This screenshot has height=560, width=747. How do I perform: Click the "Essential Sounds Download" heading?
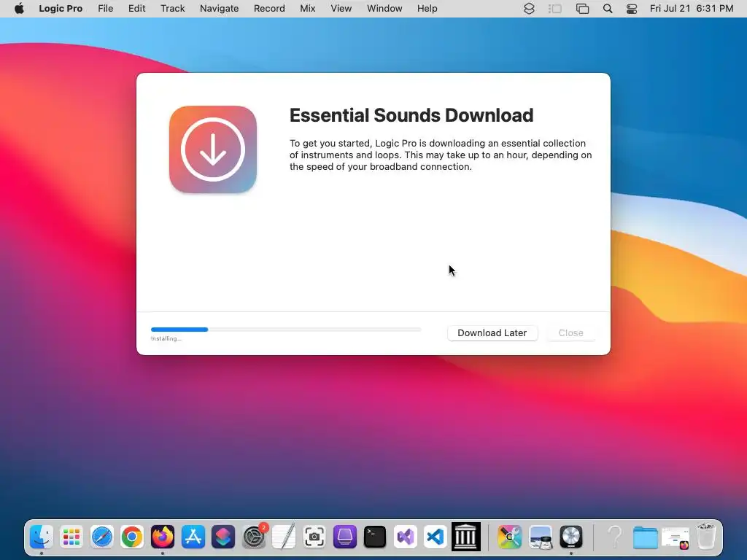click(411, 115)
